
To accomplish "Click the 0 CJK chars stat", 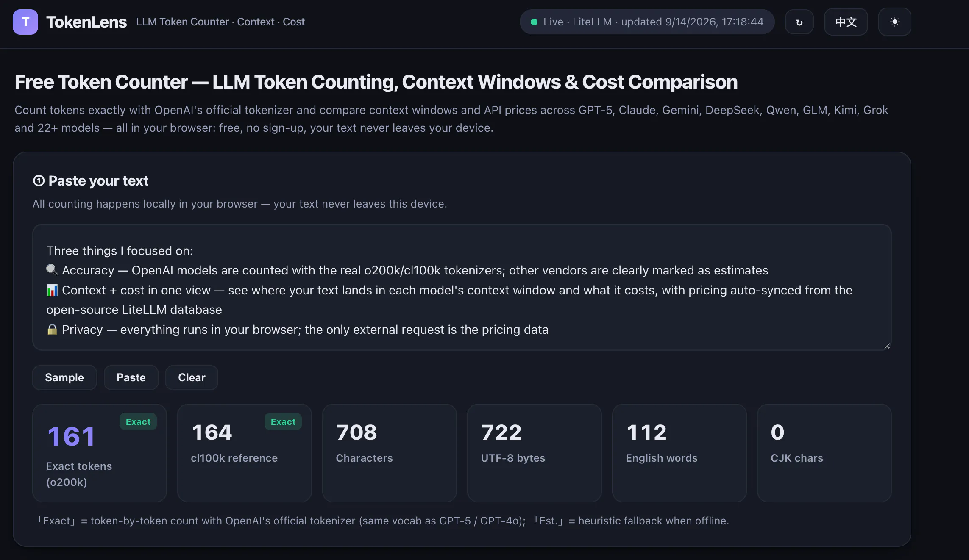I will click(x=824, y=453).
